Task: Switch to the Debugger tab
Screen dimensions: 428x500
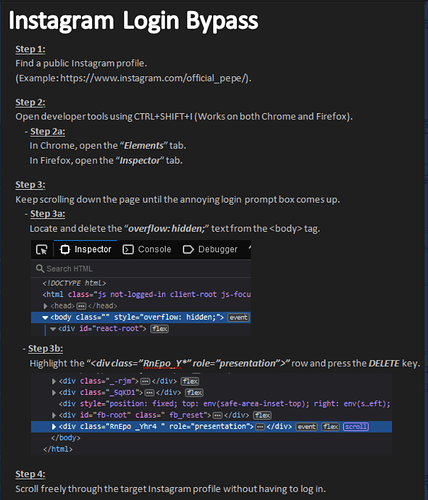Action: (x=210, y=249)
